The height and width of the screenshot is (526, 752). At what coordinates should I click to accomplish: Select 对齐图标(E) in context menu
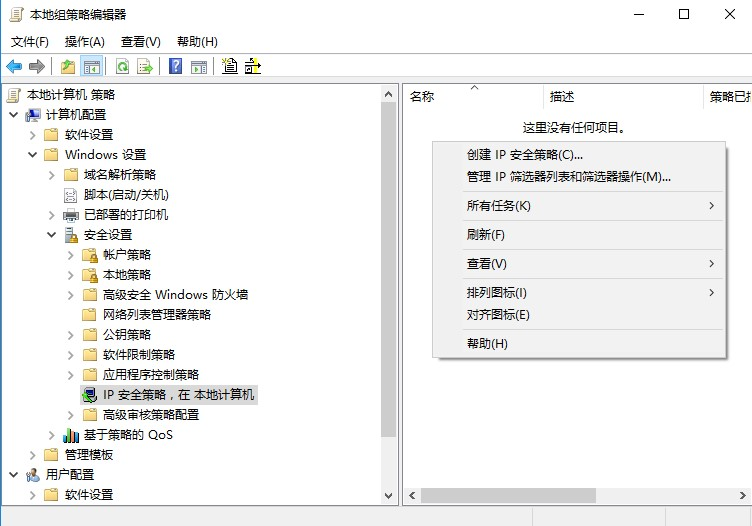579,315
